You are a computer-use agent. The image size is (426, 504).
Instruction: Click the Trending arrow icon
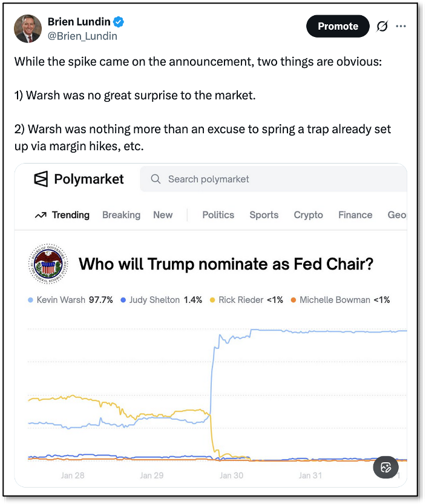pyautogui.click(x=41, y=215)
